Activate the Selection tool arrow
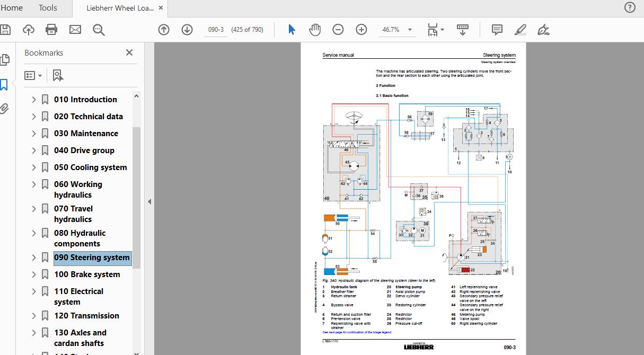The width and height of the screenshot is (644, 355). (291, 30)
